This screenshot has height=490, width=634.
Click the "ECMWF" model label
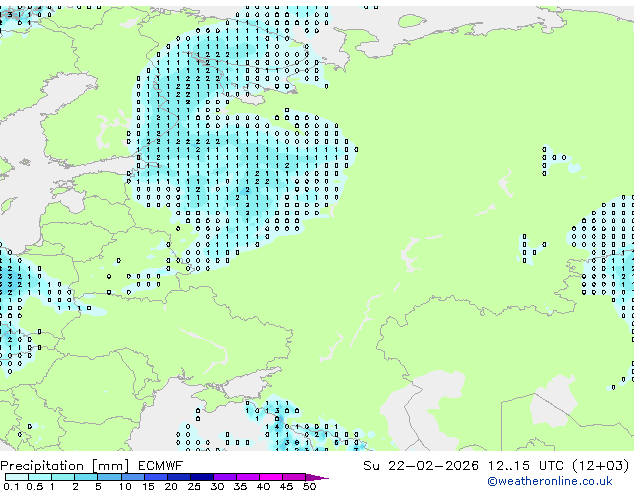160,466
